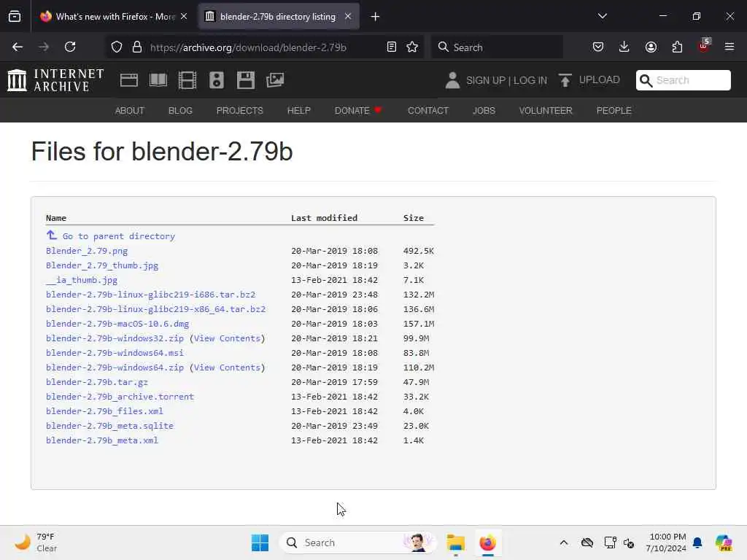Download blender-2.79b.tar.gz
This screenshot has height=560, width=747.
97,382
